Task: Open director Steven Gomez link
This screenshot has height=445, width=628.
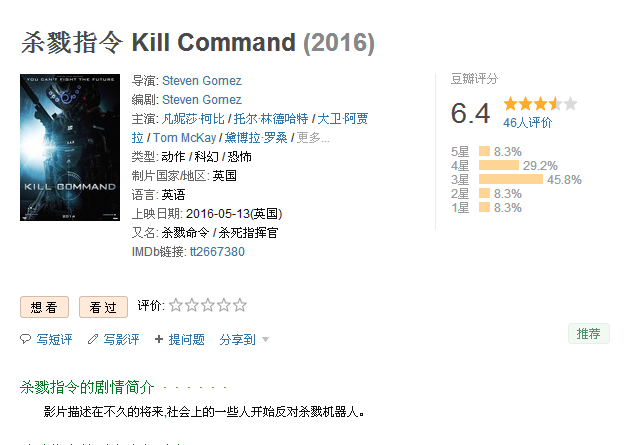Action: tap(201, 81)
